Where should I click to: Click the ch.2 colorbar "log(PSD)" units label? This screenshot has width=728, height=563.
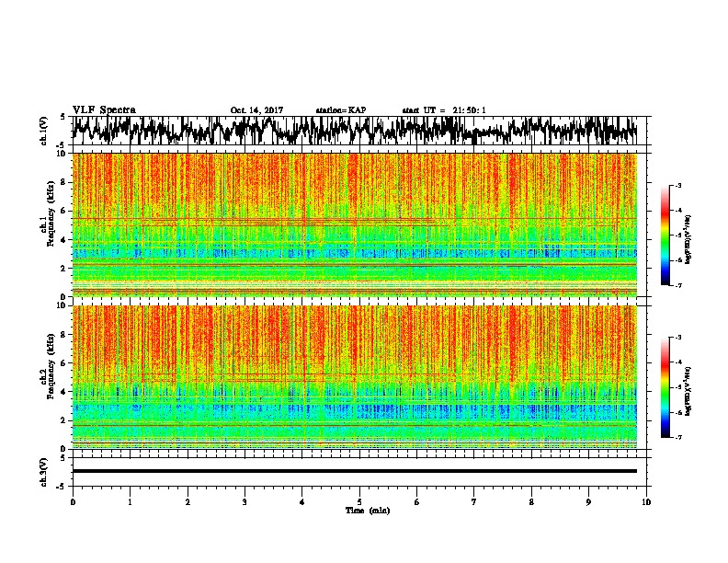pyautogui.click(x=688, y=391)
